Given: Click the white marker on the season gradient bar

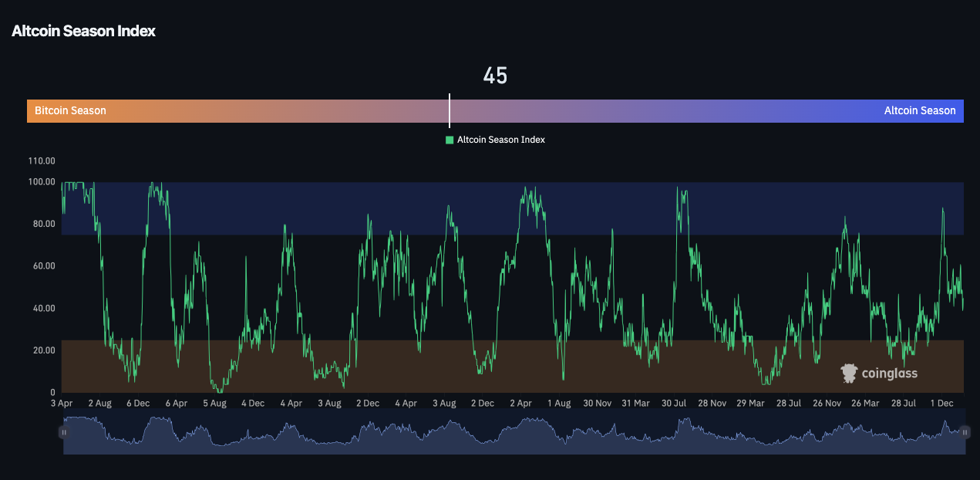Looking at the screenshot, I should click(450, 110).
